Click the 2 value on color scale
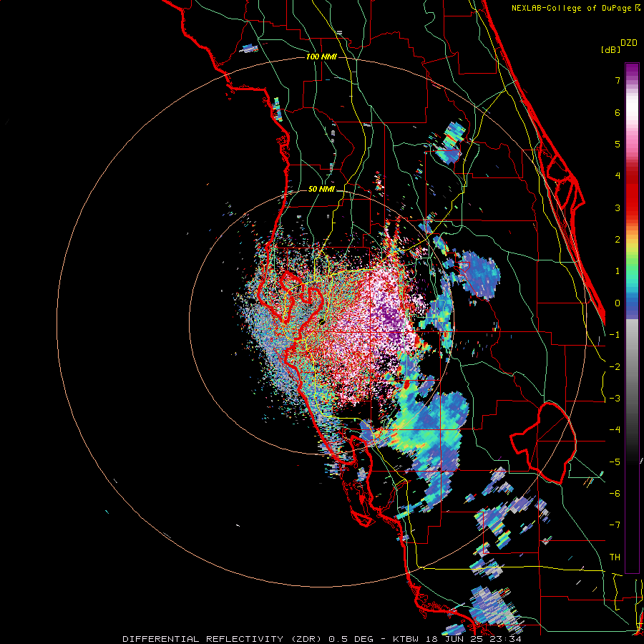 click(x=618, y=240)
